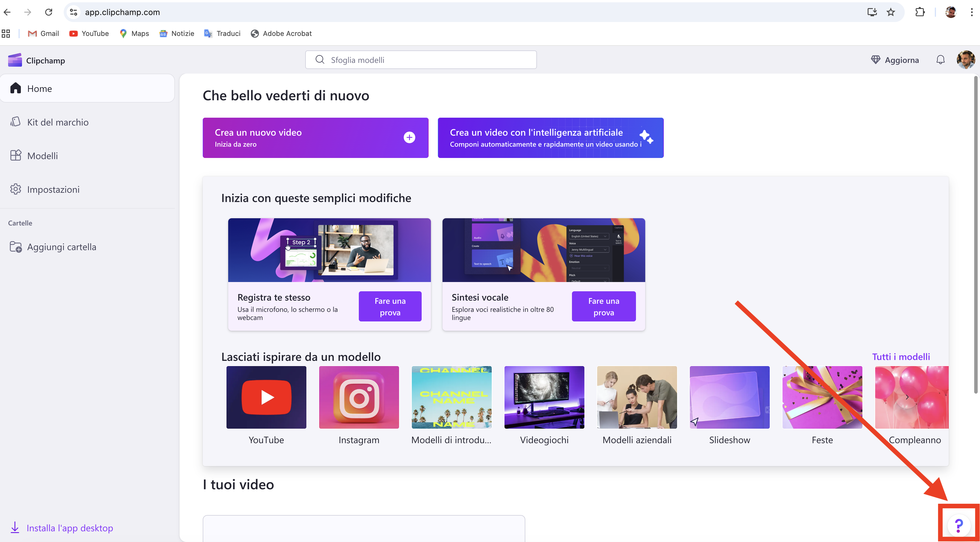Select the Videogiochi template thumbnail

point(544,397)
